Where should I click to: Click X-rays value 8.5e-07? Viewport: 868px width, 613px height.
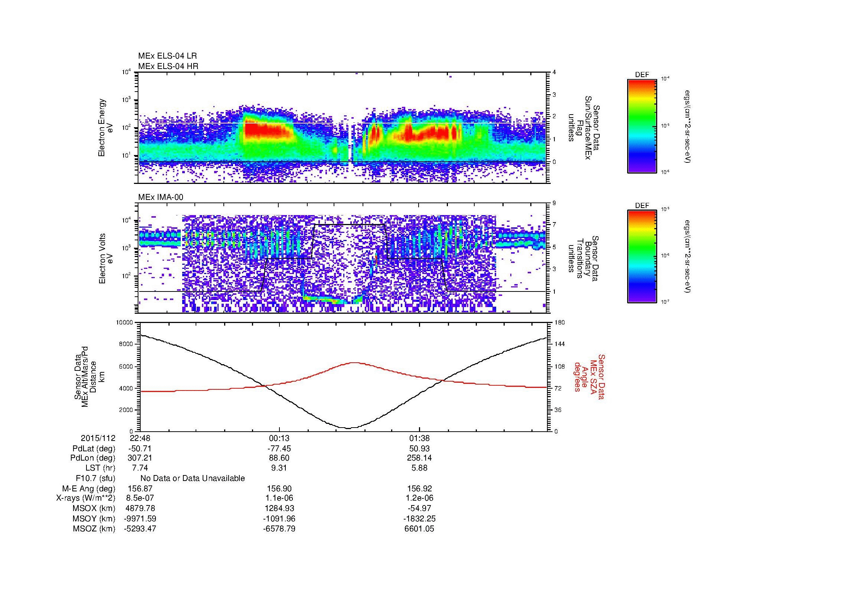[140, 498]
